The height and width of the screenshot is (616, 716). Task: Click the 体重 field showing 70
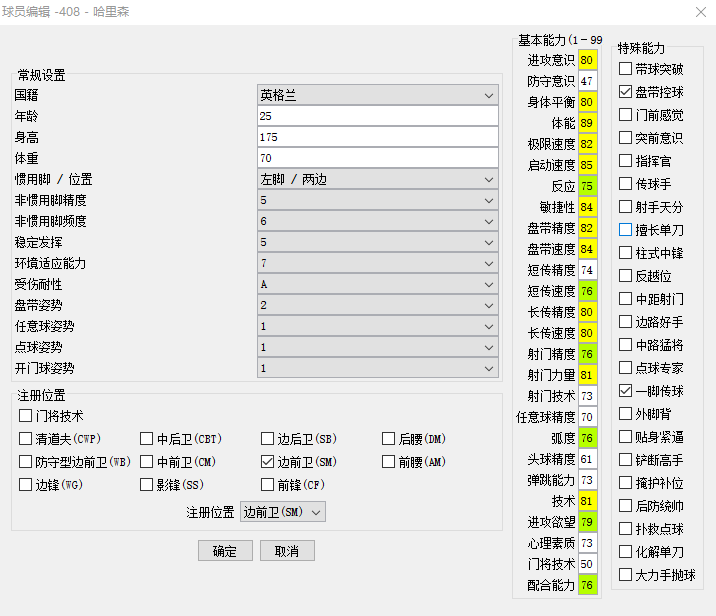[378, 158]
